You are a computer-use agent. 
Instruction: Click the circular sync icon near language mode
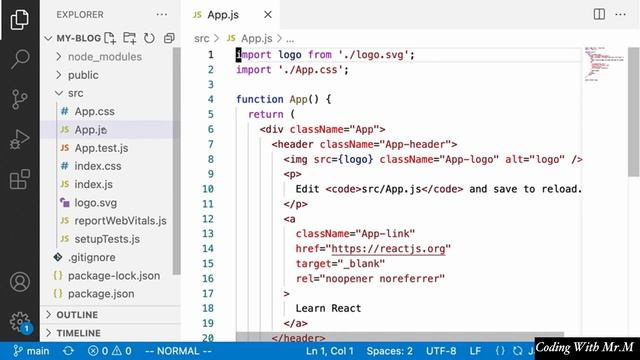(x=518, y=351)
